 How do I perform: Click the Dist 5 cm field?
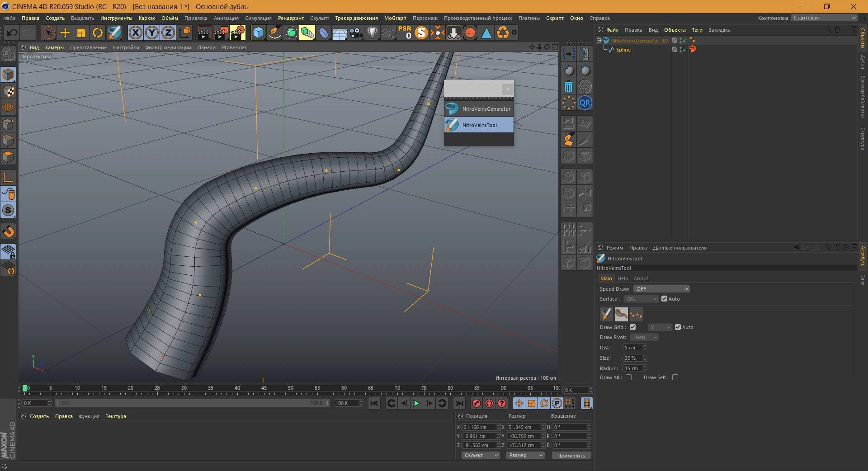(632, 348)
